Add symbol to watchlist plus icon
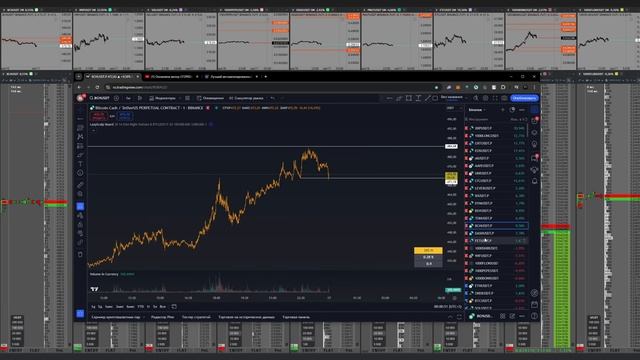This screenshot has width=640, height=360. click(503, 110)
